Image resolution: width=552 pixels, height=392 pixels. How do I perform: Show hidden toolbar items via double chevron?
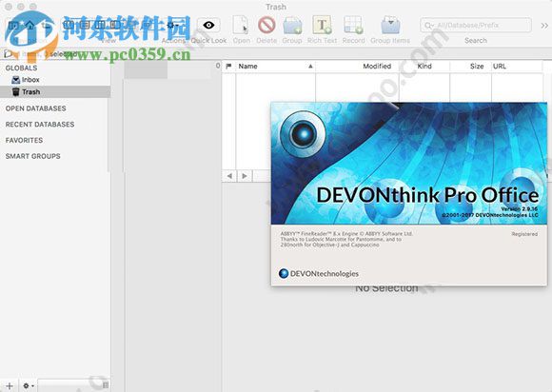click(x=544, y=26)
